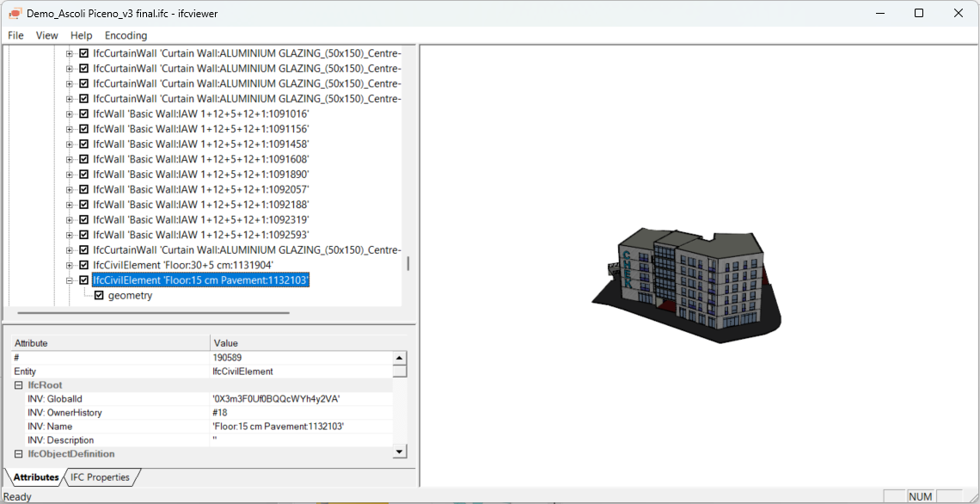Hide IfcCivilElement 'Floor:30+5 cm:1131904' via checkbox
This screenshot has height=504, width=980.
pyautogui.click(x=84, y=265)
